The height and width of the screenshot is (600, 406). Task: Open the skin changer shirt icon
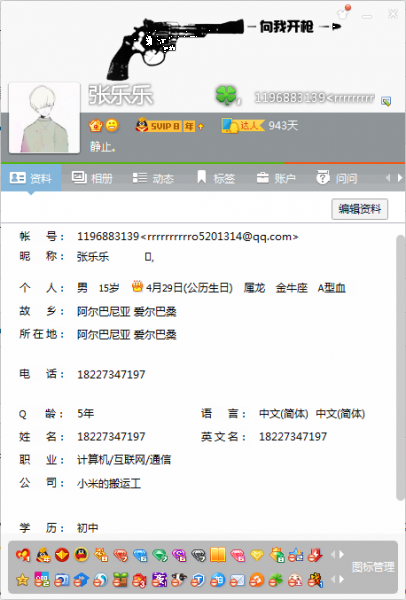[x=344, y=13]
